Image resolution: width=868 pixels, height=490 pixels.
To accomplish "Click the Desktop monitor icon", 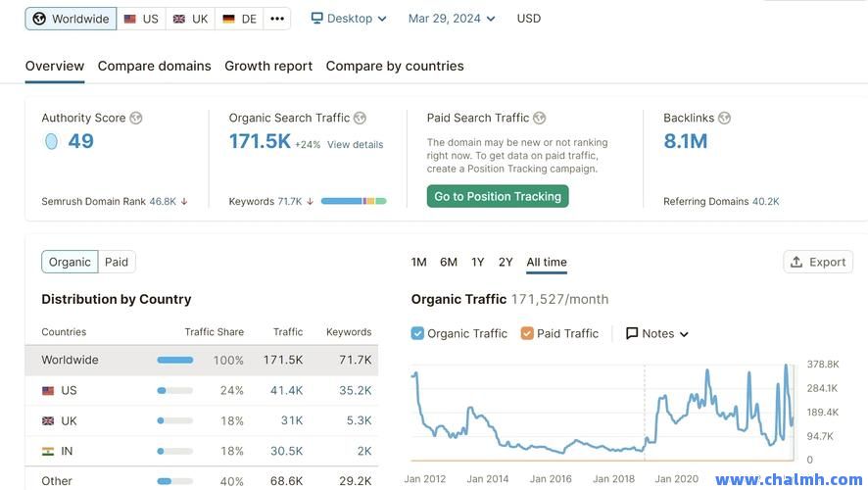I will [x=317, y=19].
